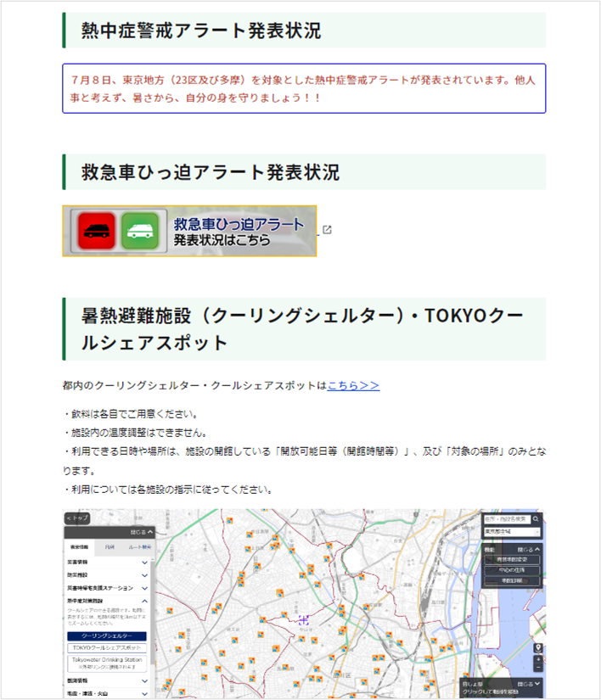Toggle the TOKYOクールシェアスポット layer button
The image size is (601, 700).
coord(107,647)
